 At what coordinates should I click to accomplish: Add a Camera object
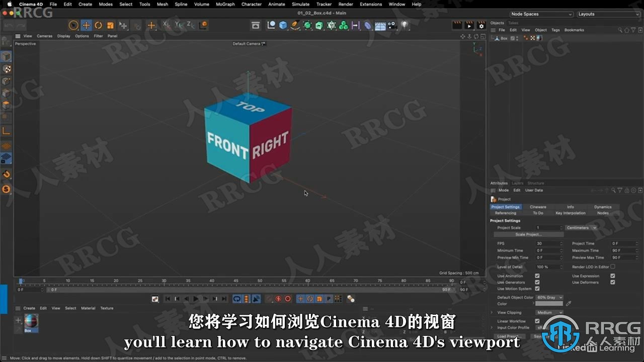pyautogui.click(x=392, y=25)
